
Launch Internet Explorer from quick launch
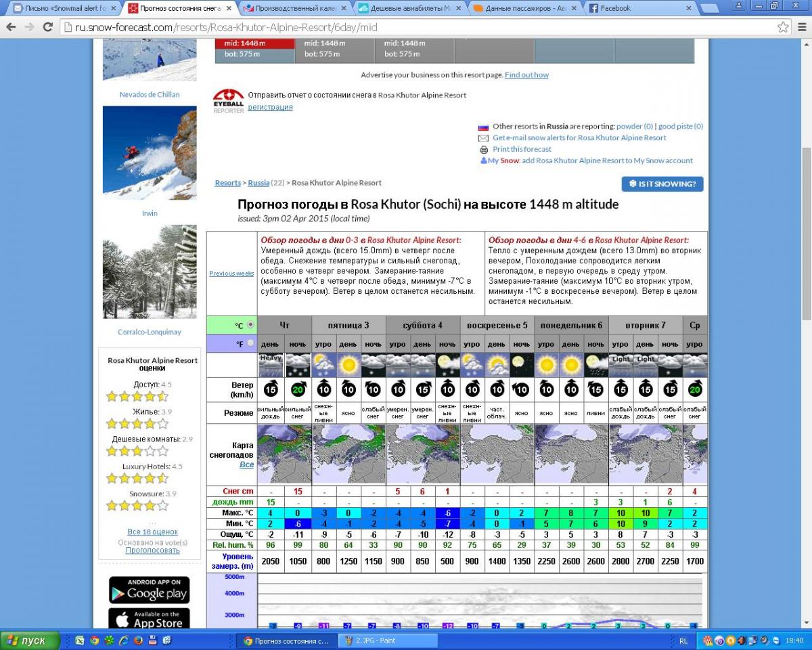point(123,640)
